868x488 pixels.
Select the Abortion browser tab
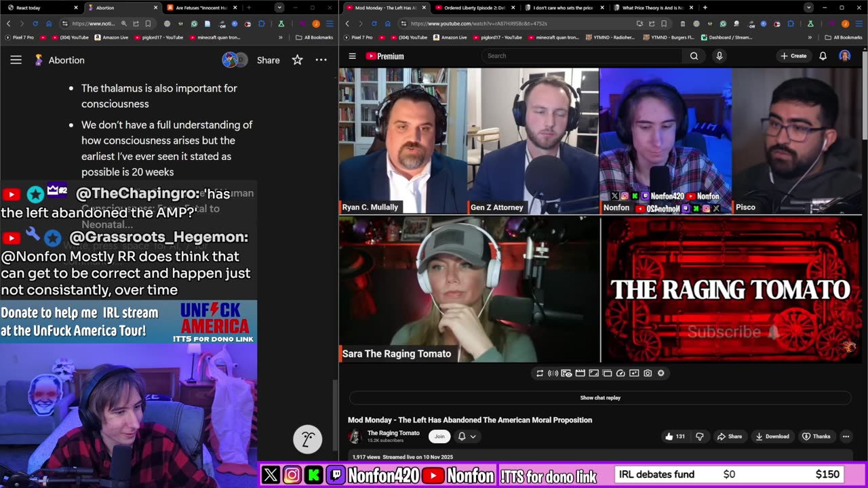click(x=122, y=7)
